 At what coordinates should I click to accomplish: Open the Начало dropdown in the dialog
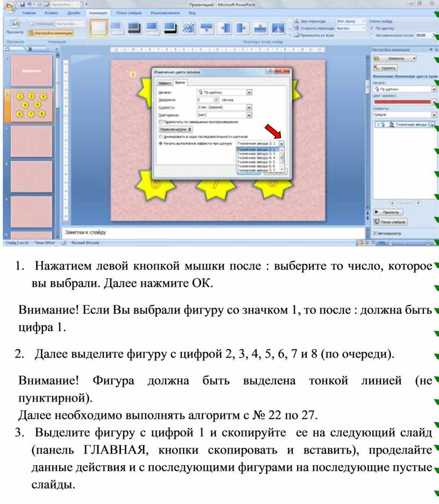[249, 92]
